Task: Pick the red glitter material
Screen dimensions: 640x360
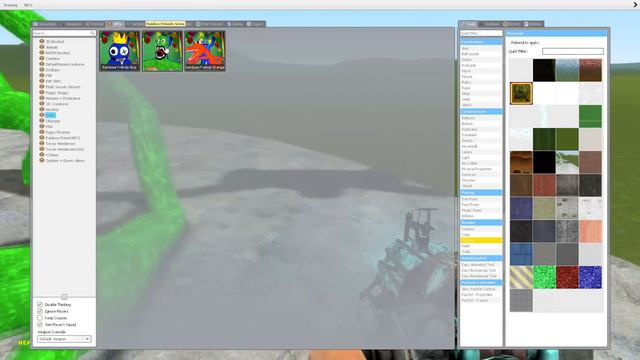Action: coord(567,277)
